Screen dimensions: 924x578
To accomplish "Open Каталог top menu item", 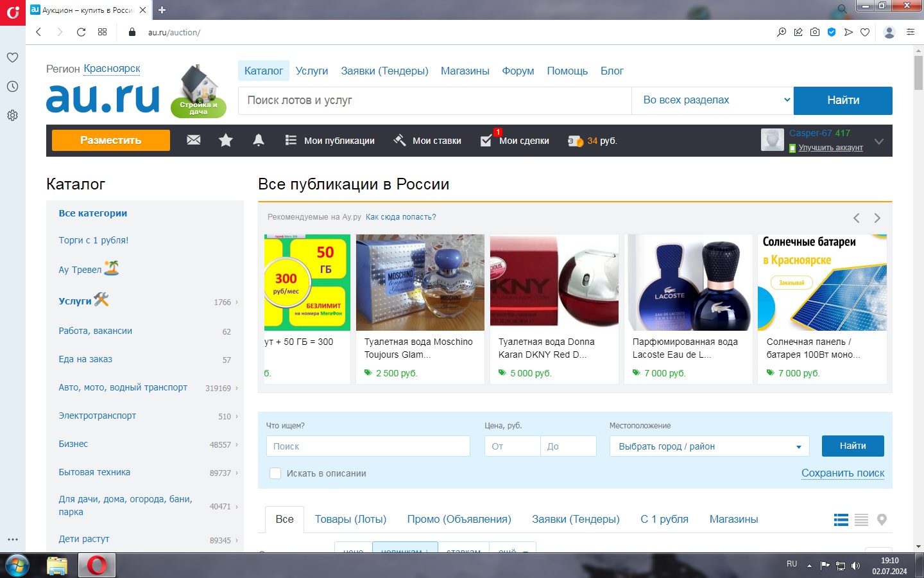I will pos(264,71).
